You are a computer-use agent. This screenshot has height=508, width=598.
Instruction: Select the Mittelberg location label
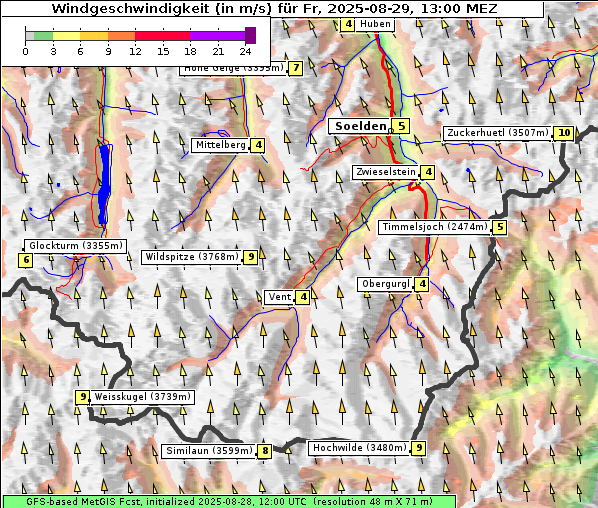pos(220,145)
